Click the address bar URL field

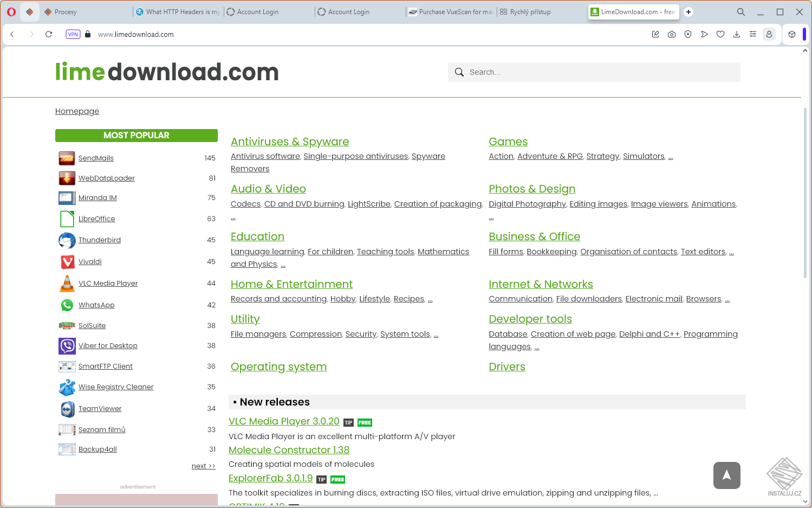click(x=368, y=34)
